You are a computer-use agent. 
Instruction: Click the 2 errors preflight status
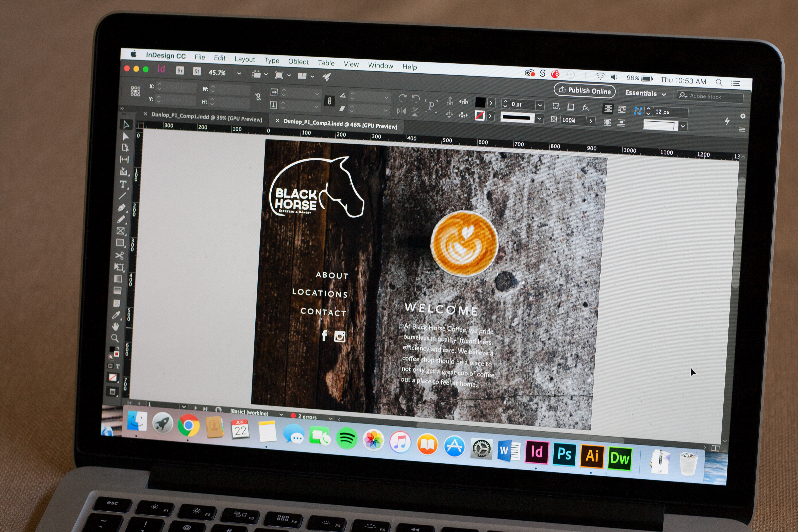304,416
